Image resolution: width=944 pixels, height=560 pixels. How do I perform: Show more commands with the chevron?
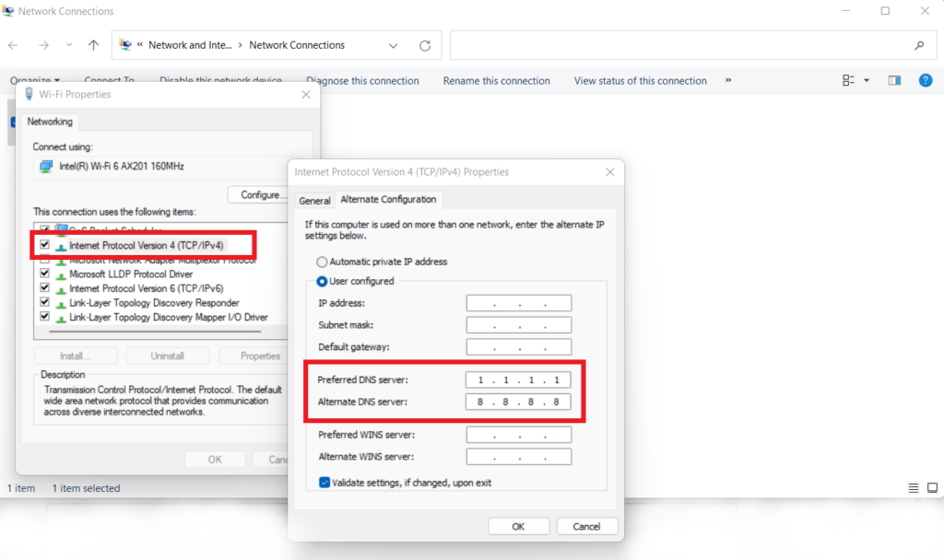(x=728, y=80)
